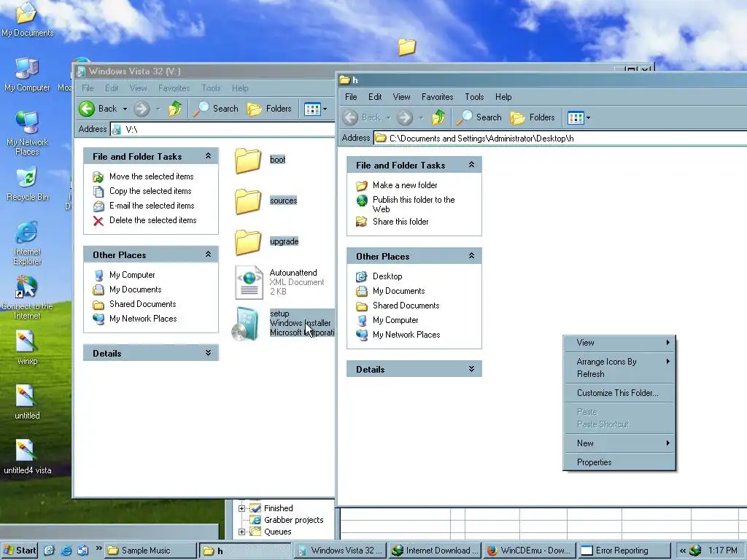Open Arrange Icons By submenu

[x=619, y=362]
